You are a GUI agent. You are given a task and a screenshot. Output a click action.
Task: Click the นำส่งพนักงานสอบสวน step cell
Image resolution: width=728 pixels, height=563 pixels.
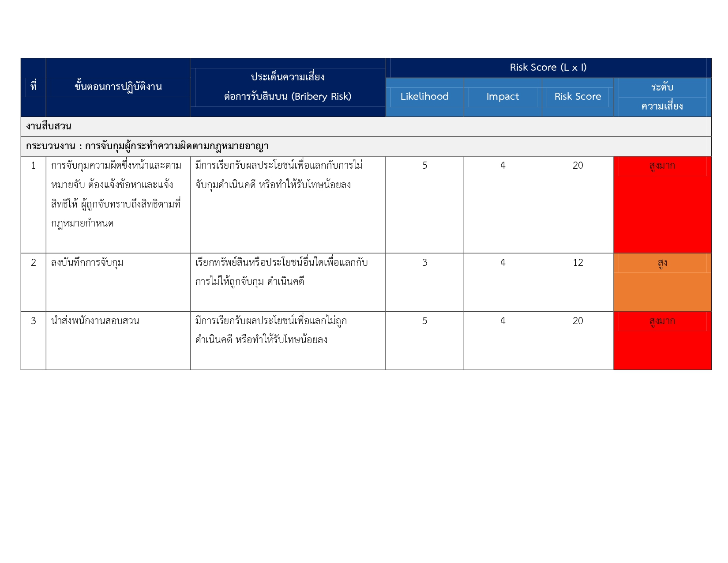coord(95,321)
